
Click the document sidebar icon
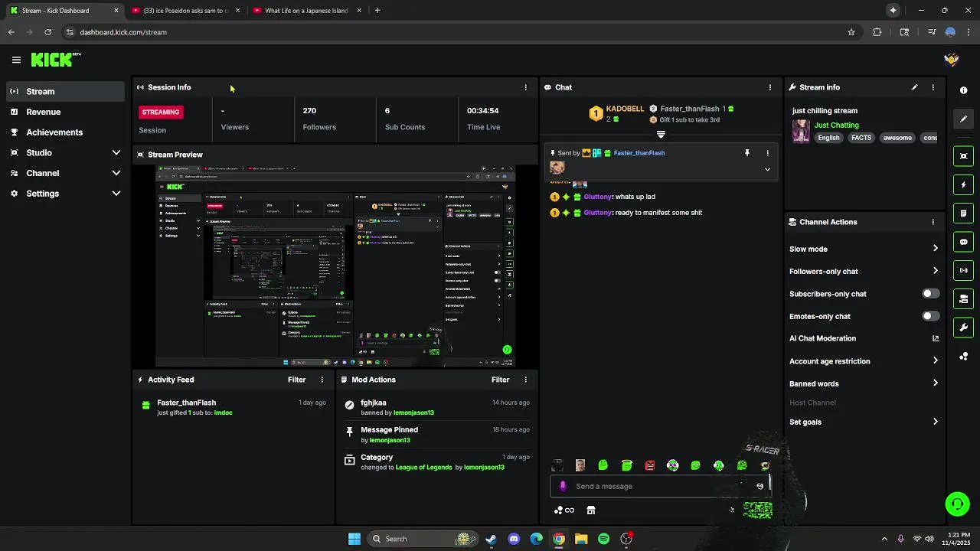click(x=963, y=214)
